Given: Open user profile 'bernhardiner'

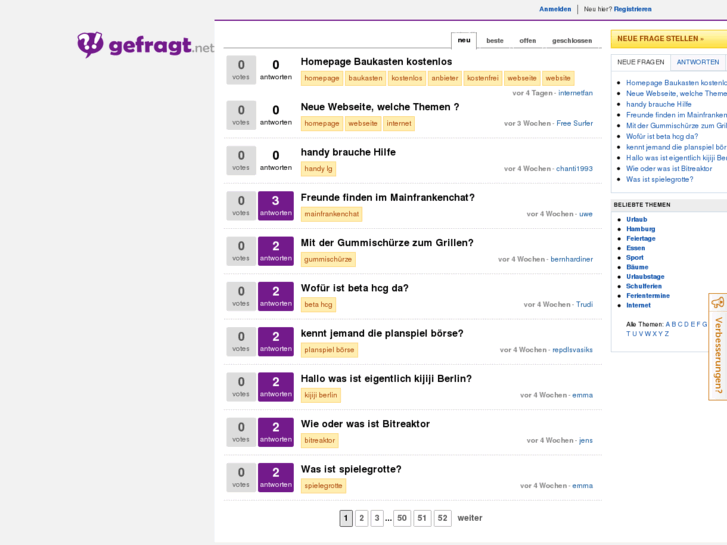Looking at the screenshot, I should click(x=571, y=259).
